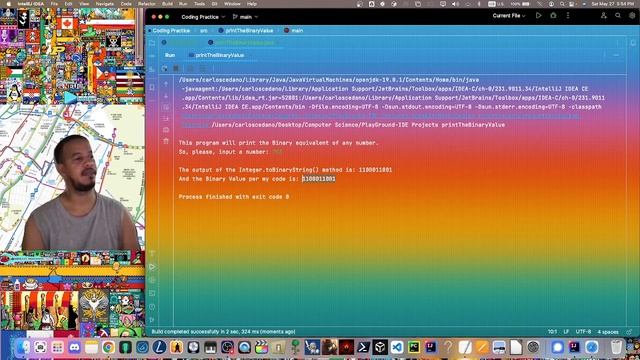Image resolution: width=640 pixels, height=360 pixels.
Task: Click the src breadcrumb
Action: (203, 31)
